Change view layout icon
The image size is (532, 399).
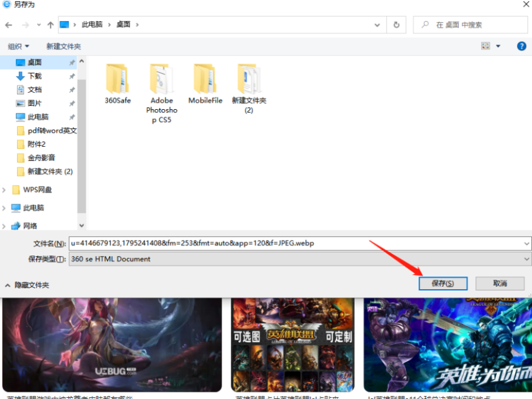click(x=485, y=46)
